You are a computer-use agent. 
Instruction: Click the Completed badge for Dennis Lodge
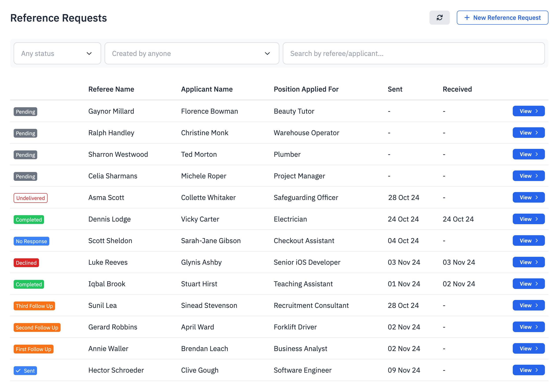pos(29,220)
